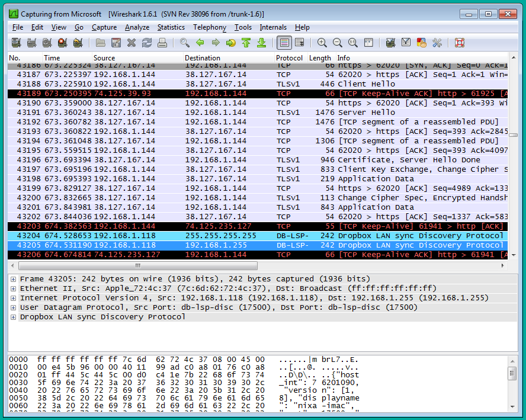526x420 pixels.
Task: Open the View menu
Action: click(x=59, y=27)
